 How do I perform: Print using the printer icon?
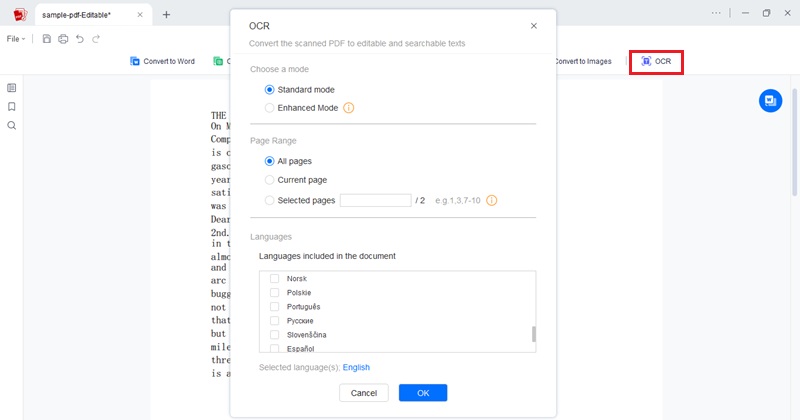pos(63,39)
